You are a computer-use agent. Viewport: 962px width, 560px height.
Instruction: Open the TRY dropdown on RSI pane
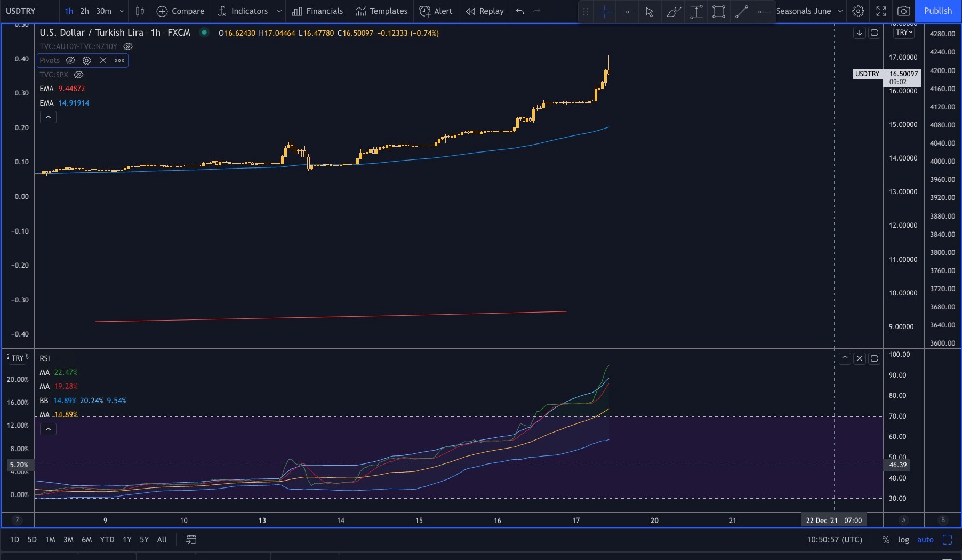click(x=18, y=358)
